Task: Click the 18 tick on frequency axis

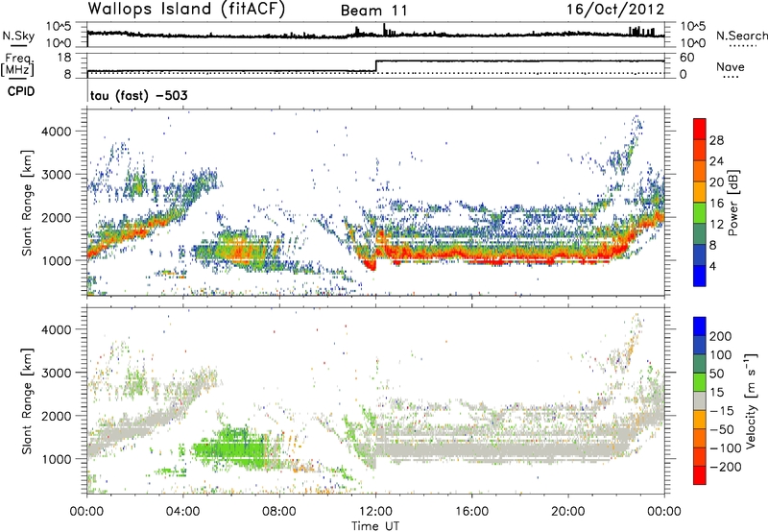Action: [x=64, y=58]
